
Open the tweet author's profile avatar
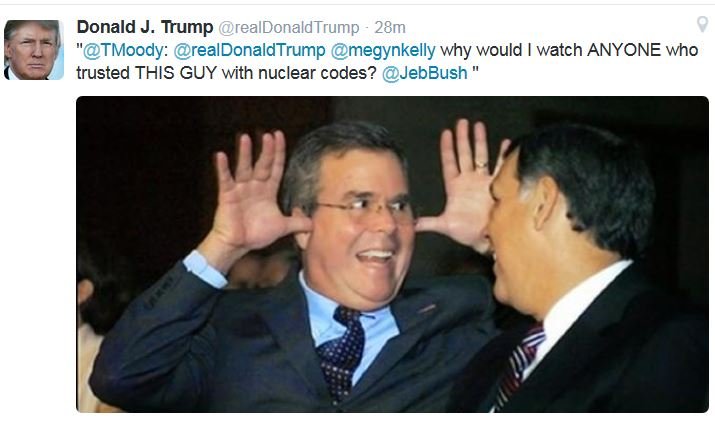point(34,50)
